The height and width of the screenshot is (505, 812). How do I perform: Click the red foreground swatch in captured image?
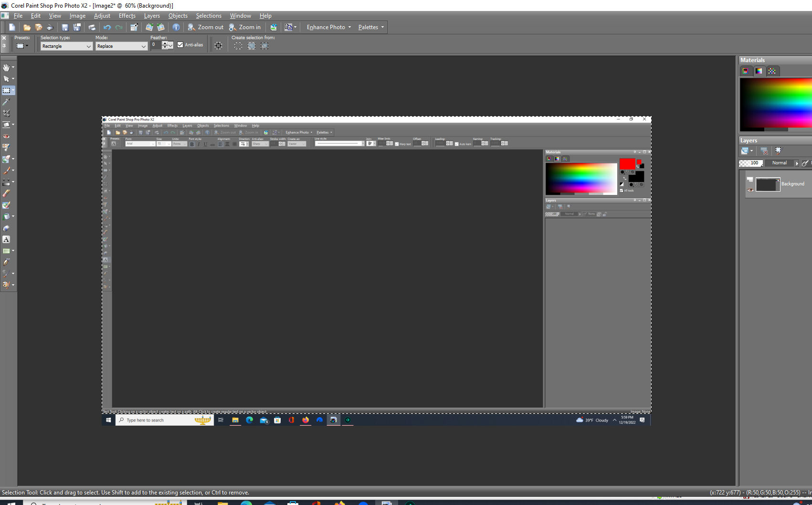[627, 164]
